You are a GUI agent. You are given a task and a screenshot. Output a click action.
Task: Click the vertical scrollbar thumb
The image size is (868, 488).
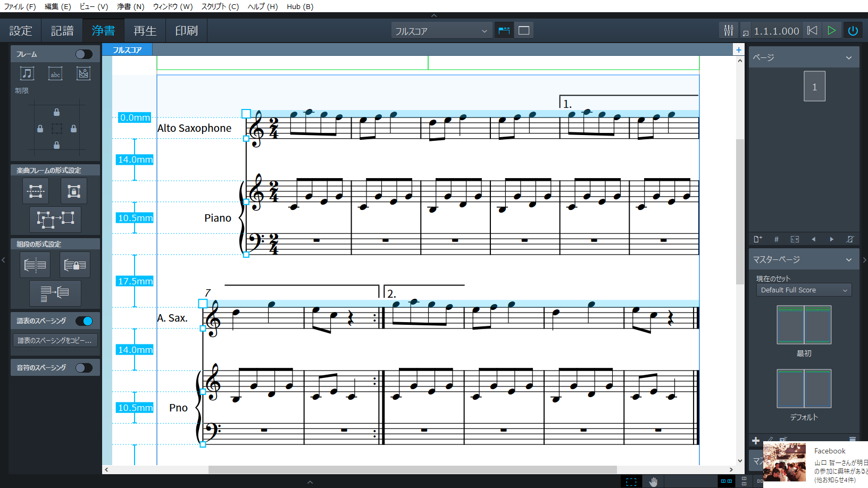(x=740, y=212)
